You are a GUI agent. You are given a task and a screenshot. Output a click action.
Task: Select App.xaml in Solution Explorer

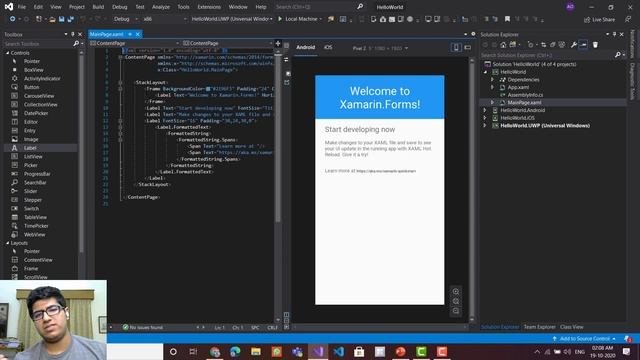tap(518, 87)
